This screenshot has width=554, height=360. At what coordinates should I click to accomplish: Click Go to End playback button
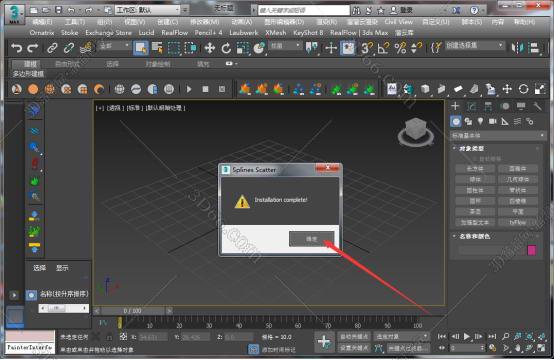[x=492, y=337]
